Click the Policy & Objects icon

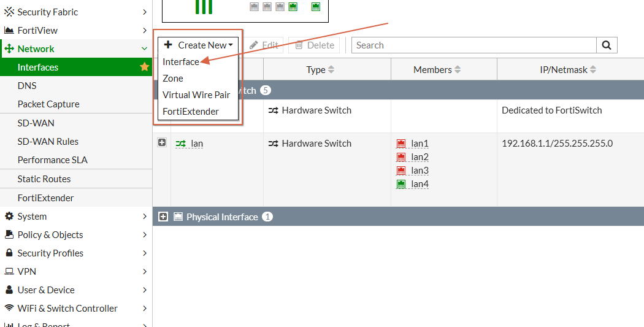[x=9, y=234]
